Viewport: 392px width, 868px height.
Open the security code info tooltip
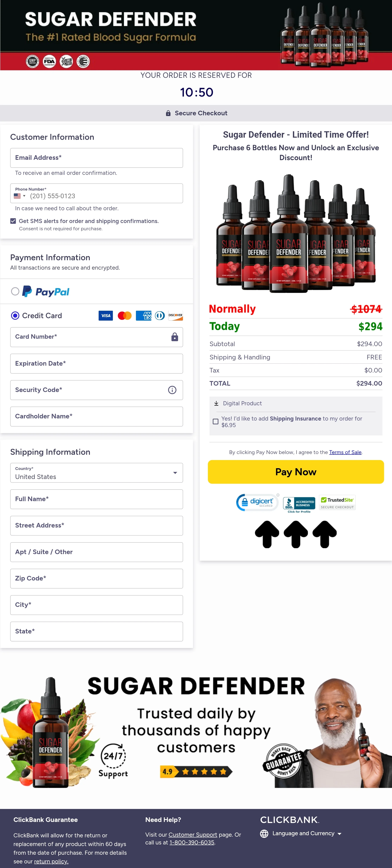172,390
